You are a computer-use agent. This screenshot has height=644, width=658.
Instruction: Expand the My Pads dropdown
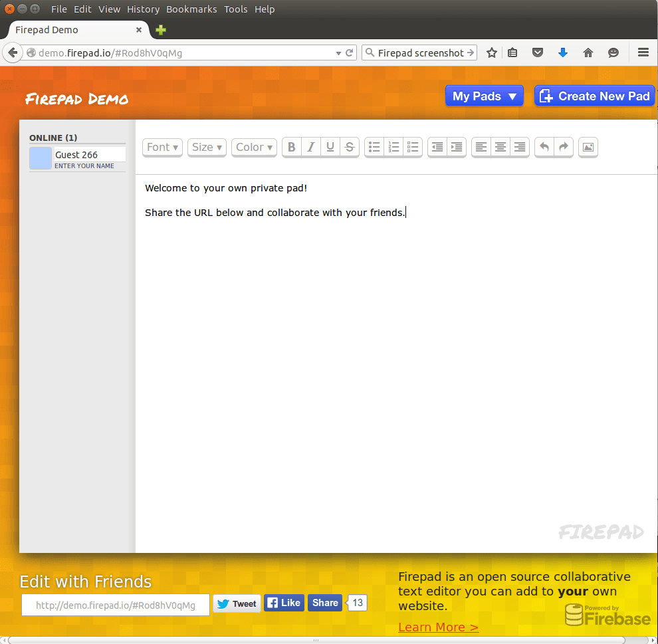click(484, 96)
